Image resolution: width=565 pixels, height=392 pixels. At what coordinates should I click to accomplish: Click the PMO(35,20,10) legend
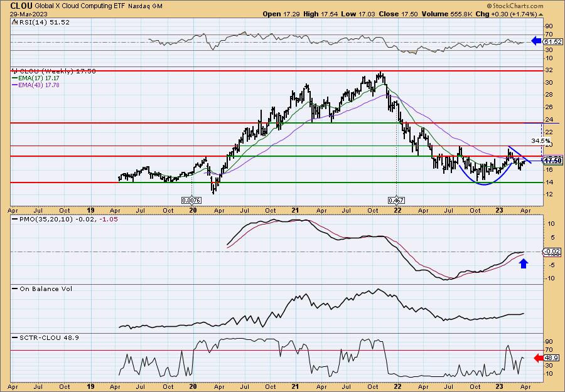coord(65,220)
